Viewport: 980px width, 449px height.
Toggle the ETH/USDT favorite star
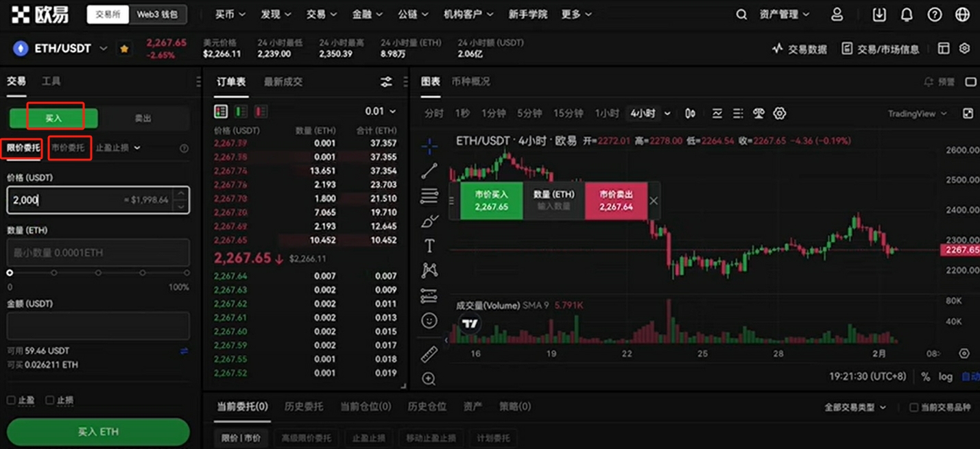(124, 49)
